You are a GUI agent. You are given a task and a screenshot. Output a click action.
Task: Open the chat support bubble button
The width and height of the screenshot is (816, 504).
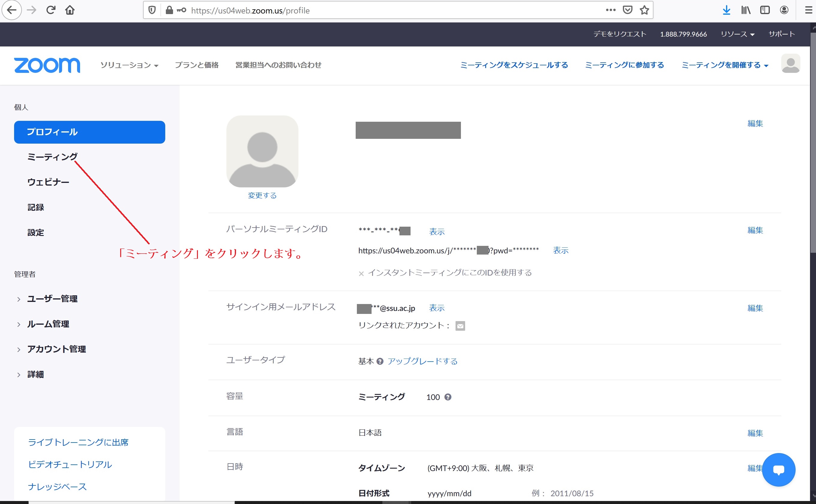779,470
